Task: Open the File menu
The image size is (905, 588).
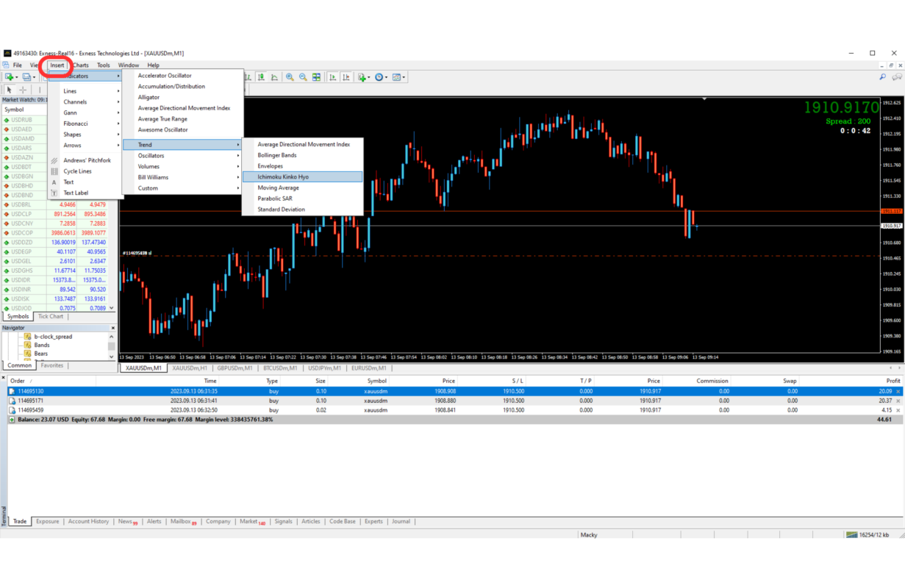Action: click(17, 65)
